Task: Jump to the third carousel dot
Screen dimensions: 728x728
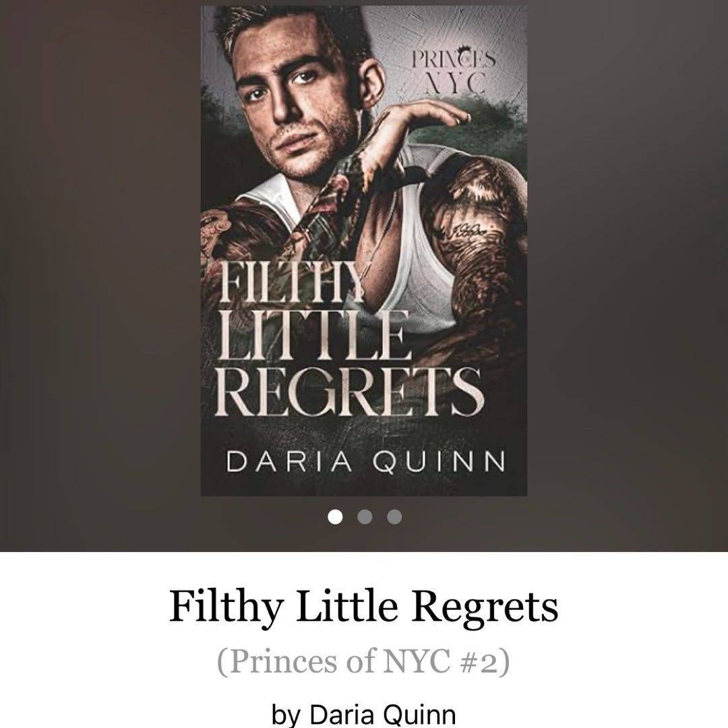Action: coord(394,517)
